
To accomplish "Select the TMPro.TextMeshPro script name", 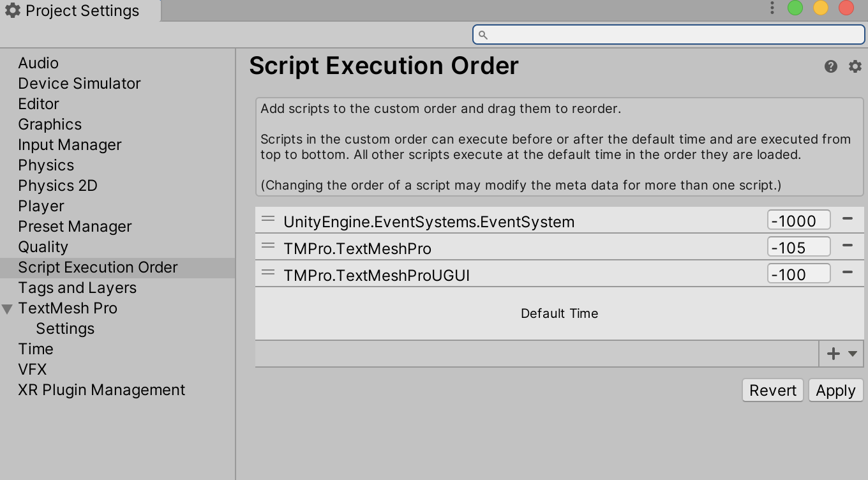I will coord(357,249).
